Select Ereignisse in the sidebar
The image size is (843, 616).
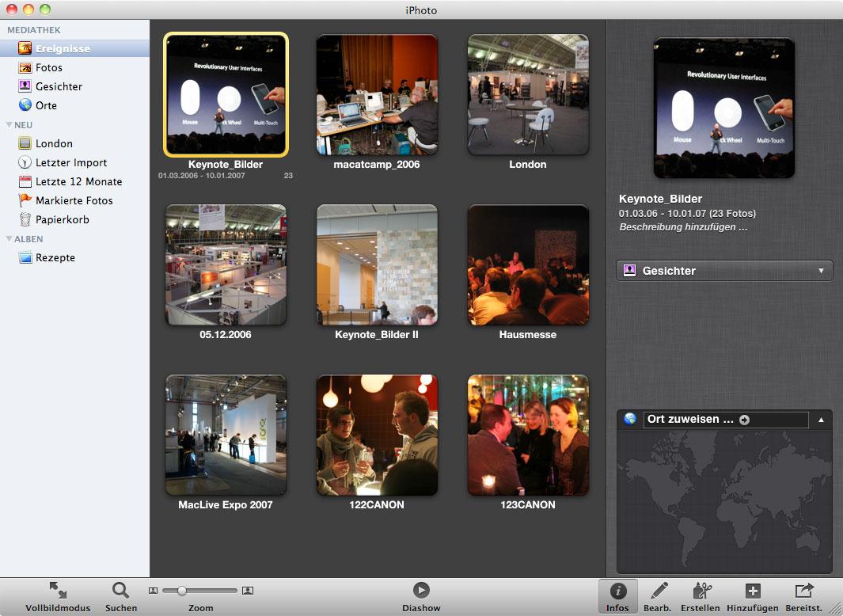74,48
